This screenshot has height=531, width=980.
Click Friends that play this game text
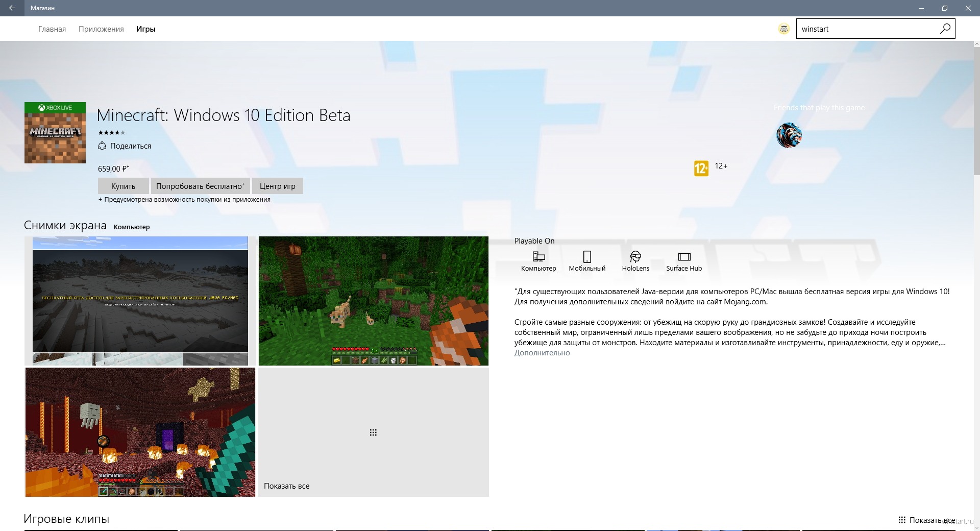tap(819, 108)
